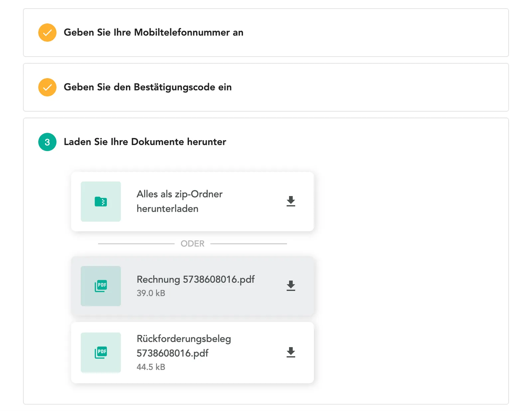Click the PDF icon for Rechnung 5738608016.pdf
Image resolution: width=532 pixels, height=411 pixels.
(x=101, y=286)
